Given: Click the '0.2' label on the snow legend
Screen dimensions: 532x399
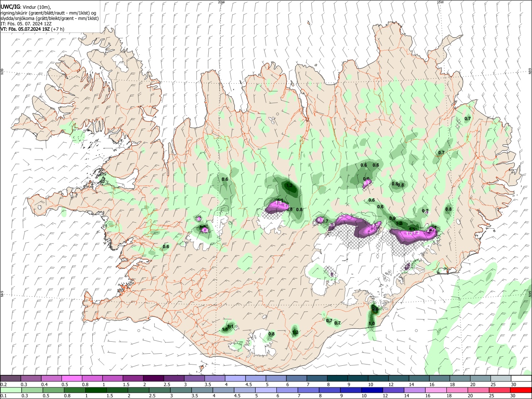Looking at the screenshot, I should click(x=4, y=384).
